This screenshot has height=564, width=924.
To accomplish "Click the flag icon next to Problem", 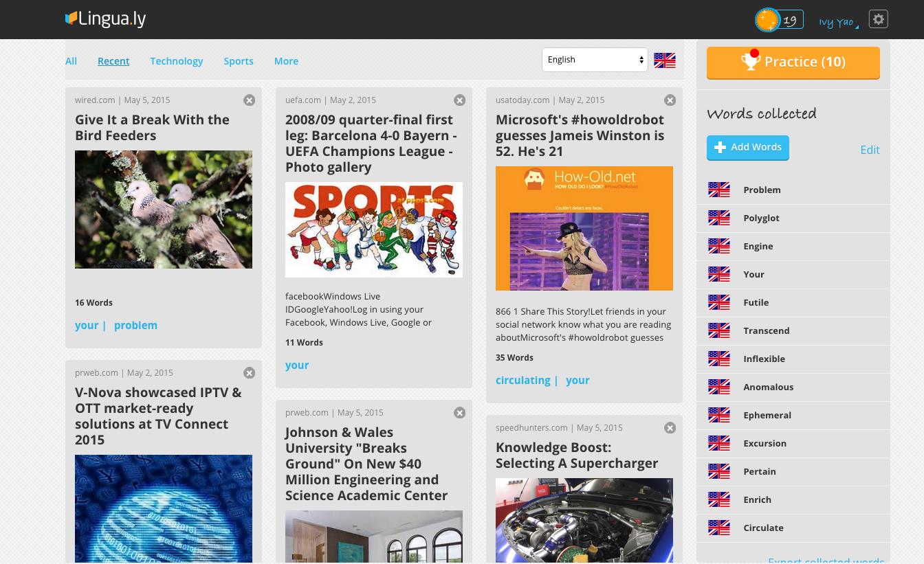I will coord(719,190).
